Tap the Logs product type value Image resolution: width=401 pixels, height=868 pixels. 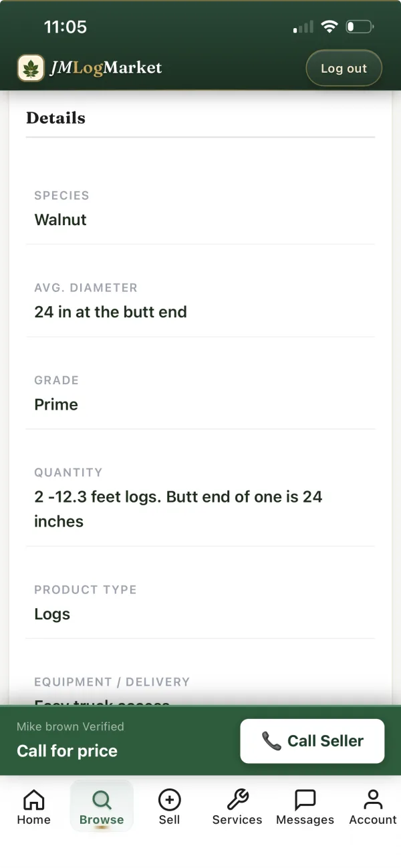[52, 614]
